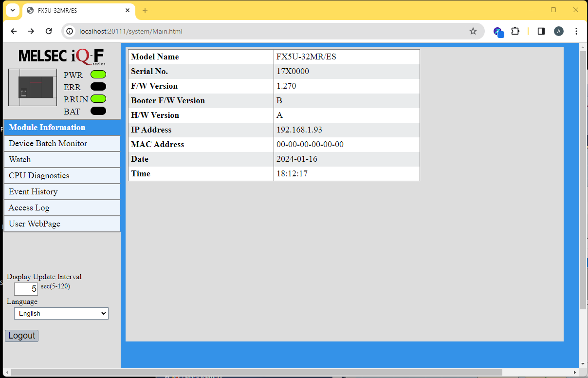The width and height of the screenshot is (588, 378).
Task: Click the Display Update Interval field
Action: click(26, 289)
